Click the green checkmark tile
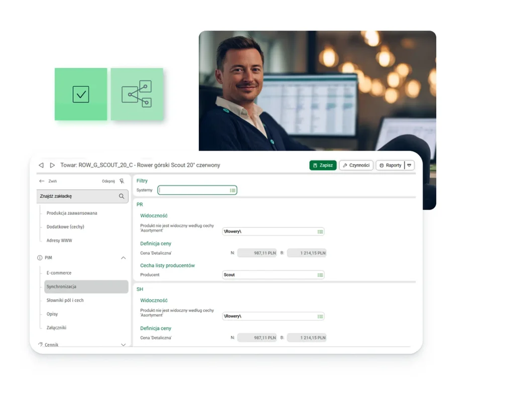514x420 pixels. (81, 94)
